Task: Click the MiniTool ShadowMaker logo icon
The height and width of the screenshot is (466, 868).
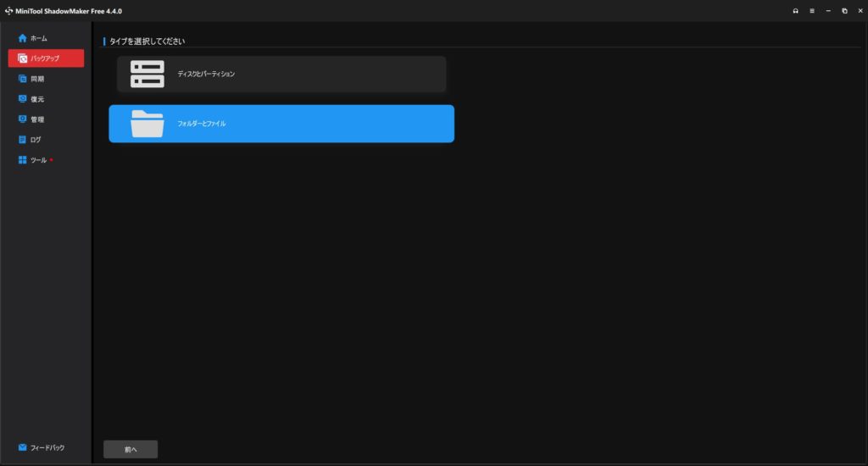Action: pyautogui.click(x=8, y=11)
